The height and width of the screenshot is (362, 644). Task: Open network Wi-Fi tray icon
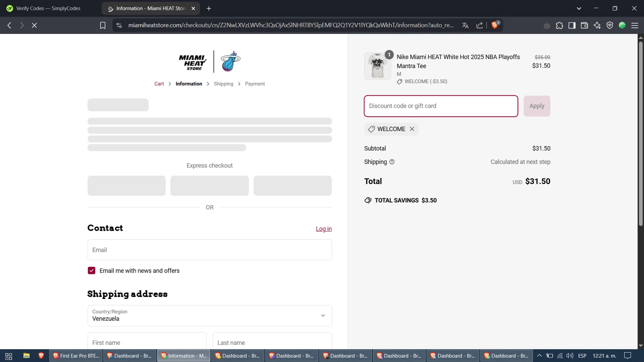(x=560, y=356)
